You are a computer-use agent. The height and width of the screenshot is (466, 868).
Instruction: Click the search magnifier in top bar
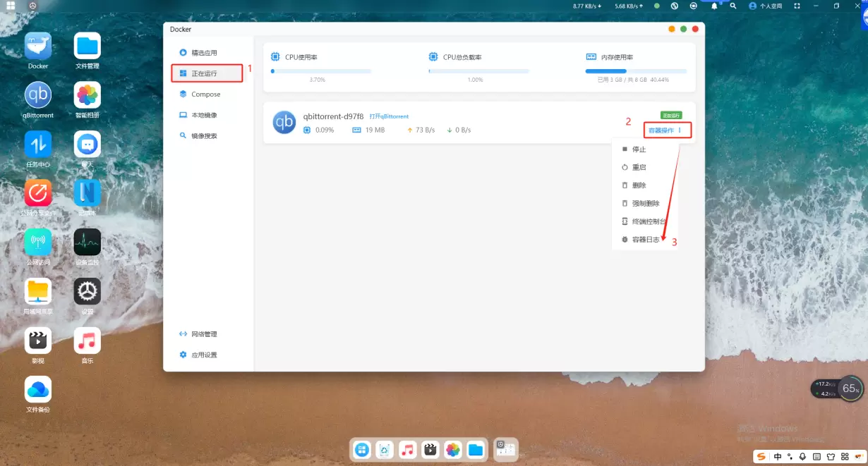733,6
